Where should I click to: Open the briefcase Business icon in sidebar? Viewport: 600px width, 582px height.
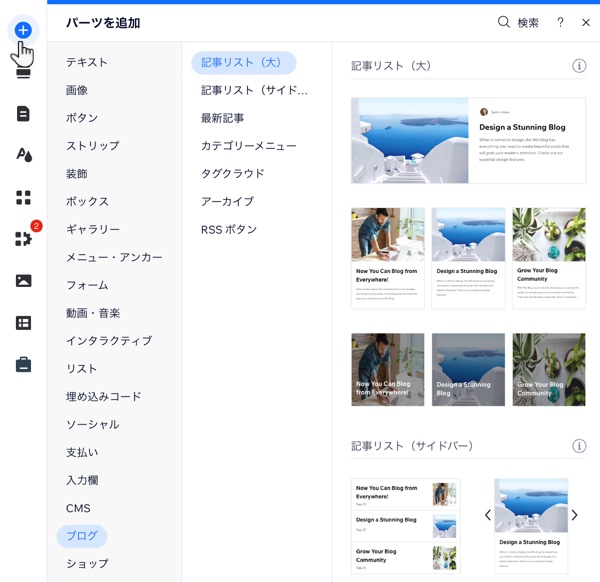(x=23, y=364)
